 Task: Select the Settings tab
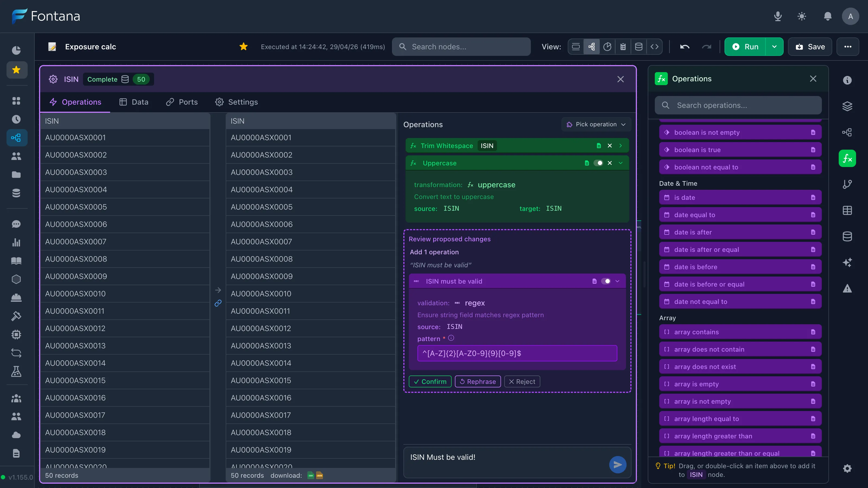[237, 102]
